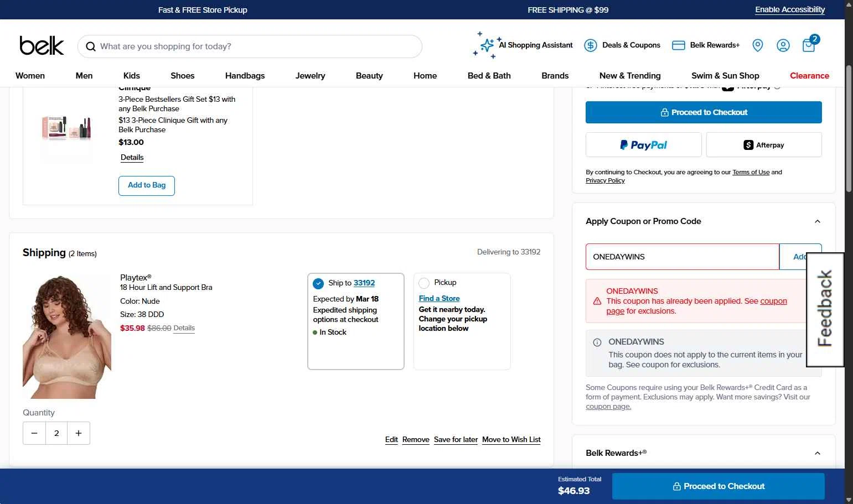
Task: Open the Privacy Policy link
Action: click(605, 180)
